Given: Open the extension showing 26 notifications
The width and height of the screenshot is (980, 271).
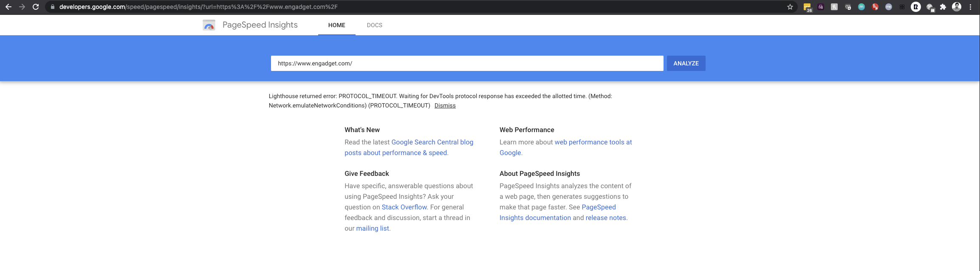Looking at the screenshot, I should click(x=807, y=7).
